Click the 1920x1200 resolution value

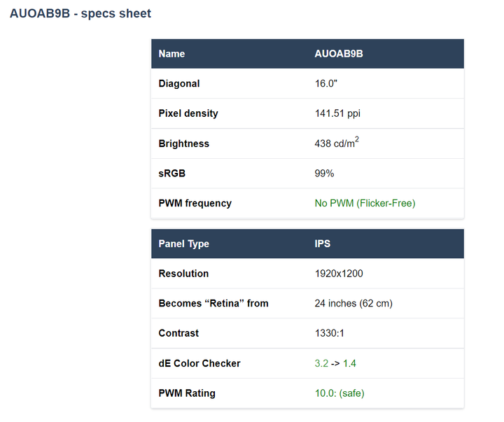pyautogui.click(x=339, y=274)
